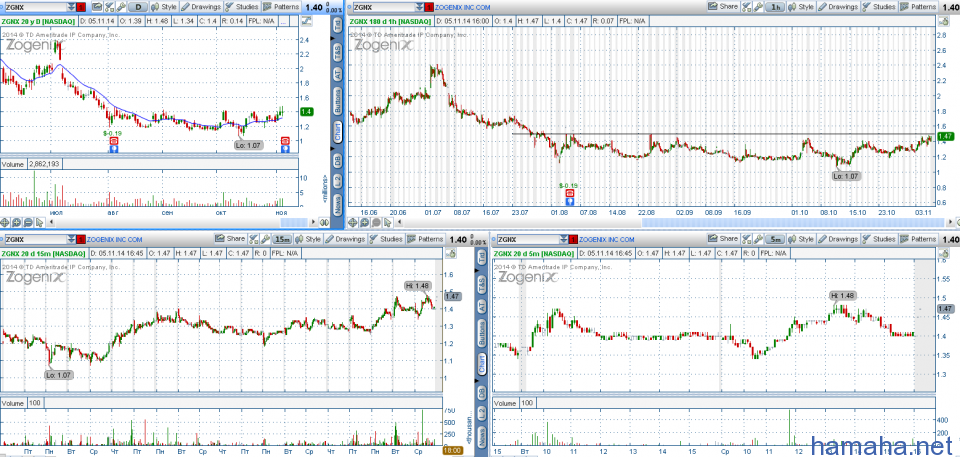The image size is (960, 457).
Task: Click 1h chart horizontal scrollbar thumb
Action: click(x=793, y=222)
